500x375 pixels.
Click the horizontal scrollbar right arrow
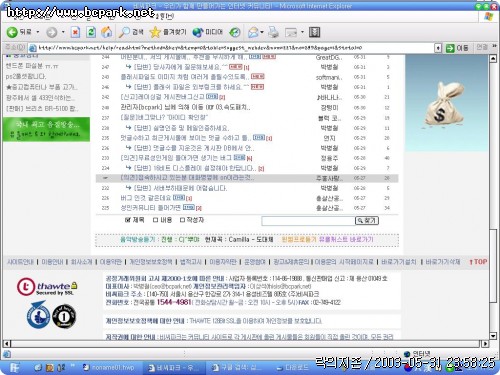pos(485,343)
